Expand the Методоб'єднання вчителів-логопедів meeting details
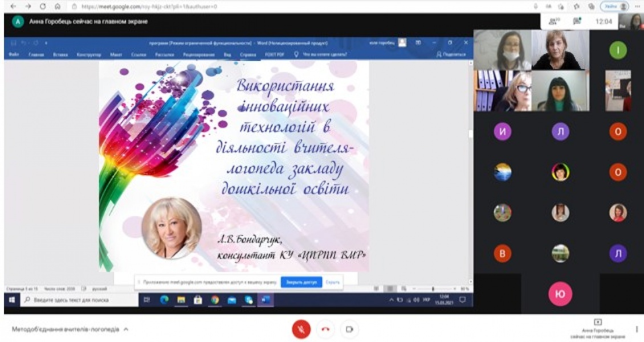Viewport: 644px width, 342px height. 125,329
